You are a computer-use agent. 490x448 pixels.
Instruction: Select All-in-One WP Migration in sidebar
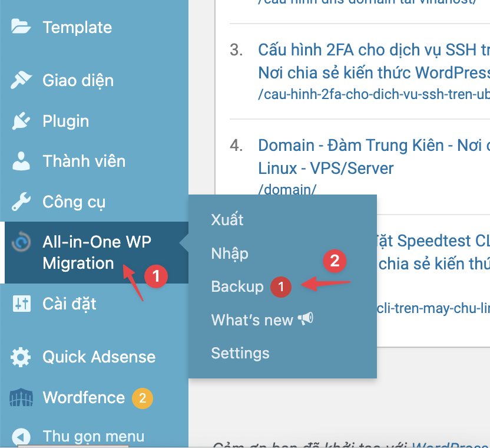pos(97,252)
